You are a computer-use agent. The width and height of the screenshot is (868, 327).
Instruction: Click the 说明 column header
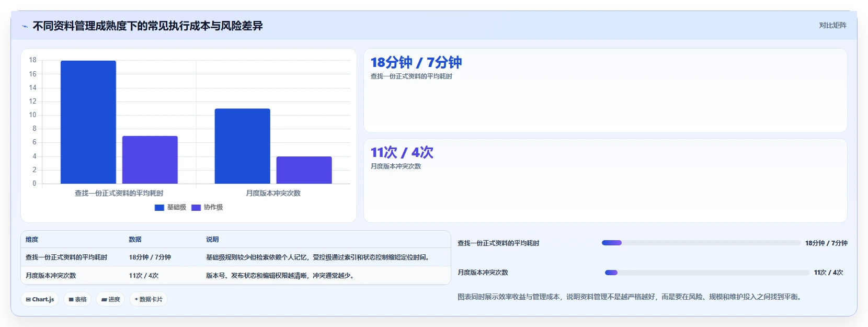212,240
